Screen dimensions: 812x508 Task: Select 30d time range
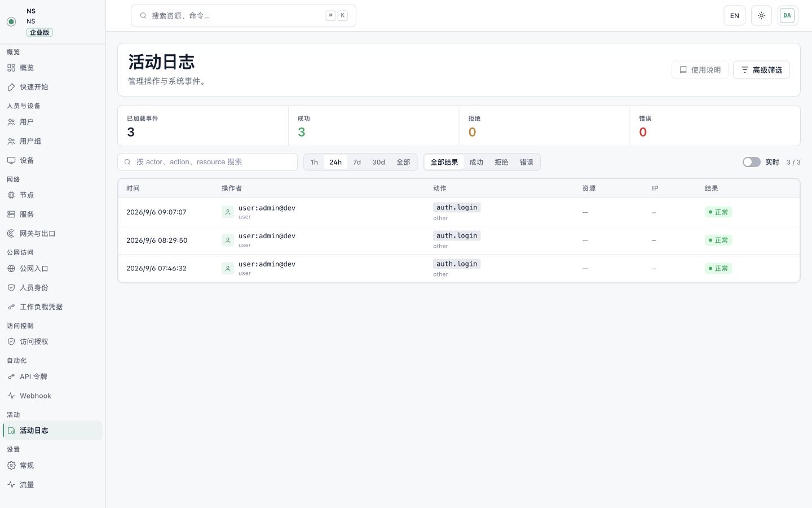point(378,162)
